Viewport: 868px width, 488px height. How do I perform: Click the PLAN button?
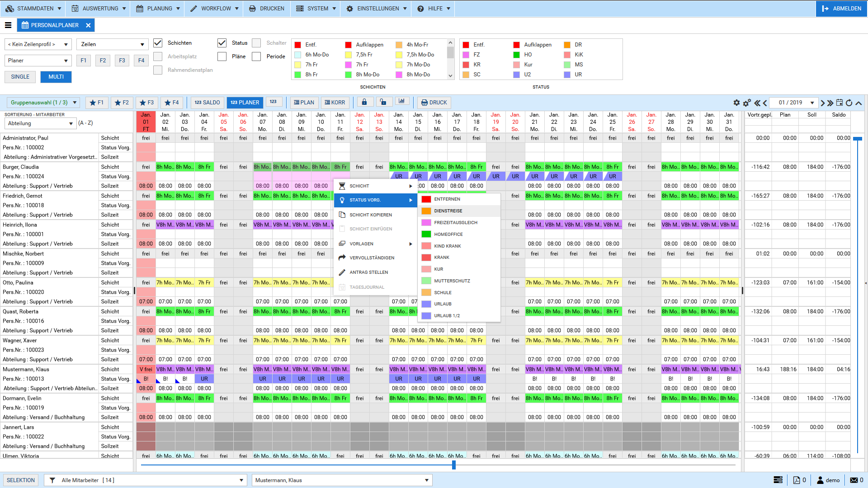click(304, 103)
